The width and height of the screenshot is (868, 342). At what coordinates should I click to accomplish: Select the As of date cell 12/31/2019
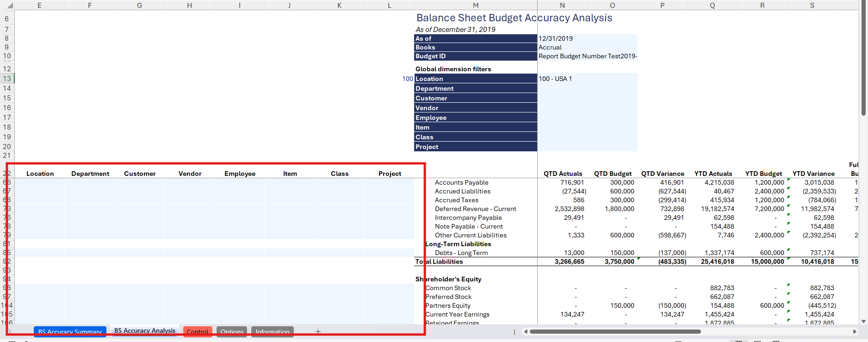point(556,38)
